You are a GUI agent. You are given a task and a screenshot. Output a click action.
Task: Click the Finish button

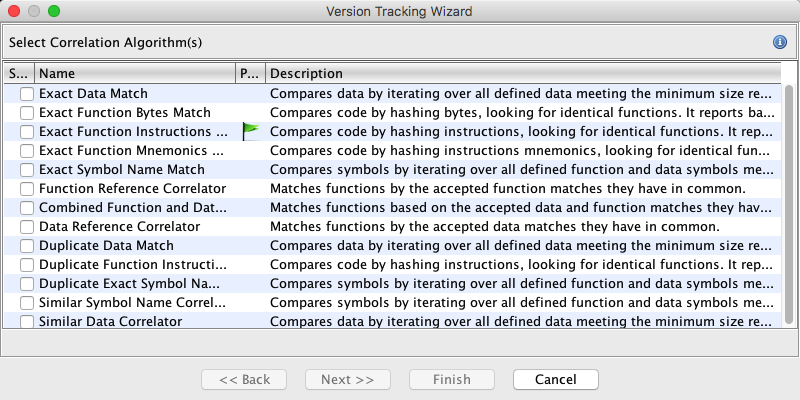click(x=451, y=380)
